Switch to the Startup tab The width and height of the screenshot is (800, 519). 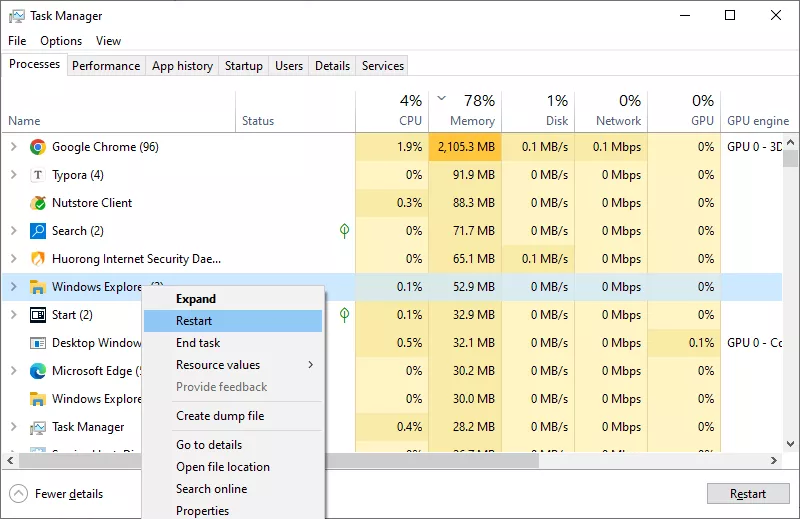click(x=244, y=66)
